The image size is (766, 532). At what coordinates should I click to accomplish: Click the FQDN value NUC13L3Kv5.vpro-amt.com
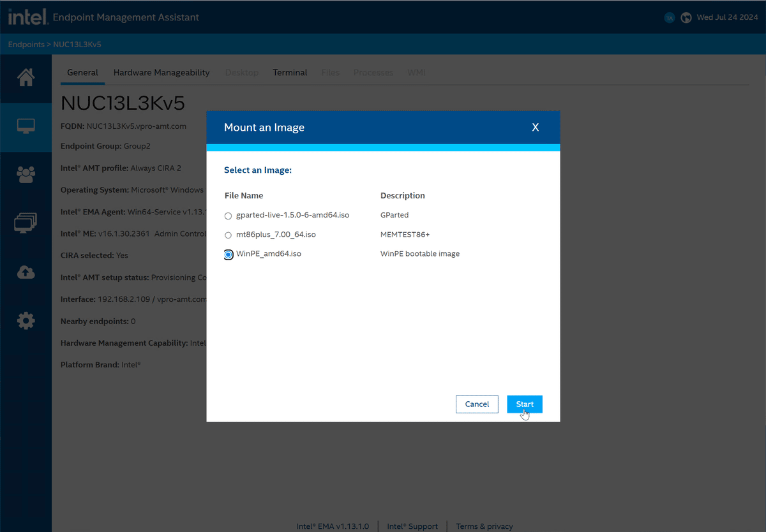tap(136, 126)
